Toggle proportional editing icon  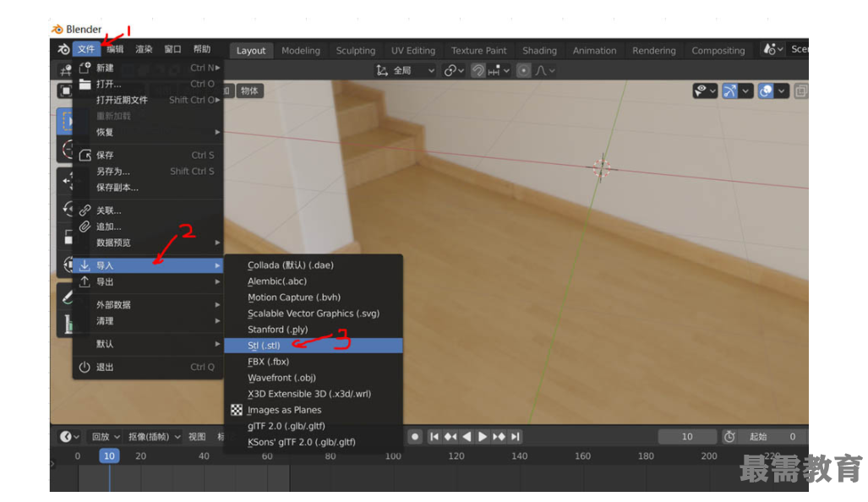pos(524,70)
